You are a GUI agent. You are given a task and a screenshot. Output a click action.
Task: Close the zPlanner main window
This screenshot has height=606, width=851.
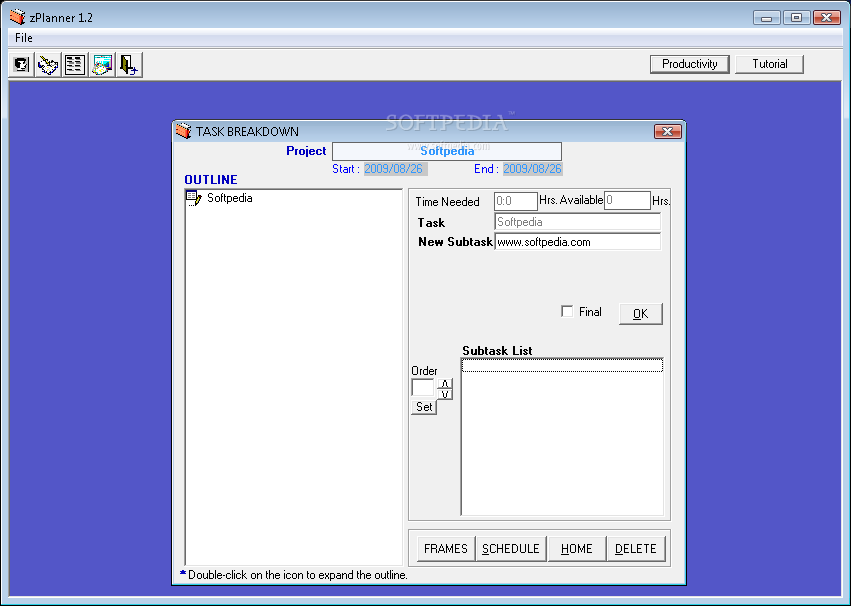(x=827, y=18)
